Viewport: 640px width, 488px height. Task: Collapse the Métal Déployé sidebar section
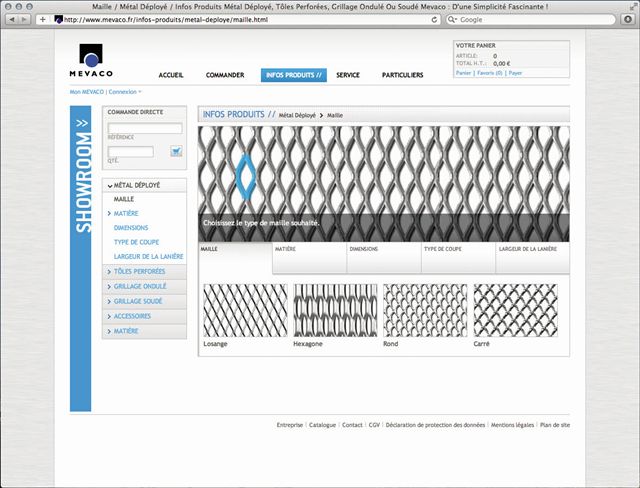pos(144,185)
